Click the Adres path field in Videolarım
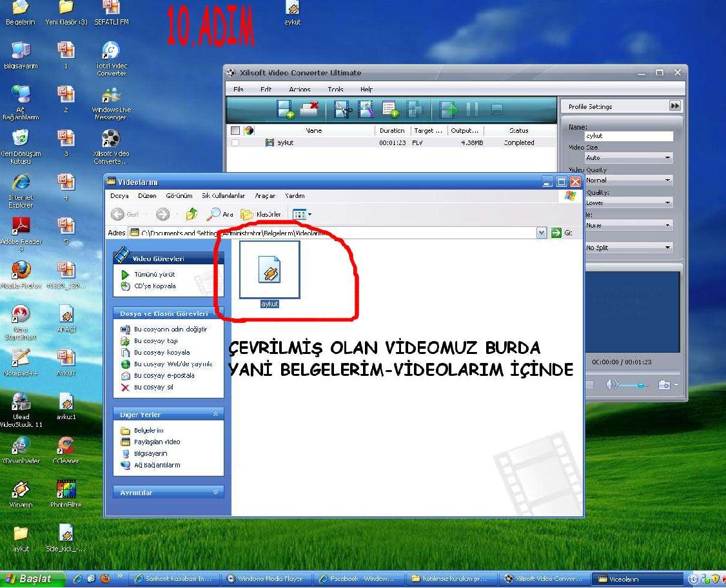726x588 pixels. tap(332, 233)
